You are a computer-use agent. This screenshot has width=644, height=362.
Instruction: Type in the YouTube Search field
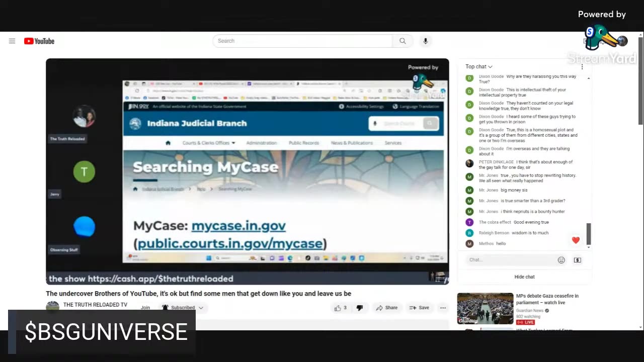pos(302,41)
